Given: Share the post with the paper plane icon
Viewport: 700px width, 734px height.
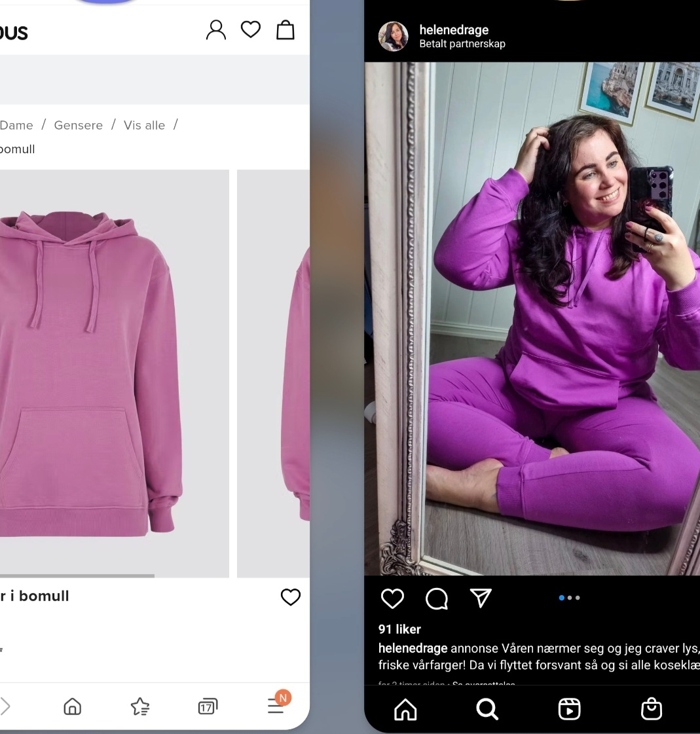Looking at the screenshot, I should coord(481,598).
